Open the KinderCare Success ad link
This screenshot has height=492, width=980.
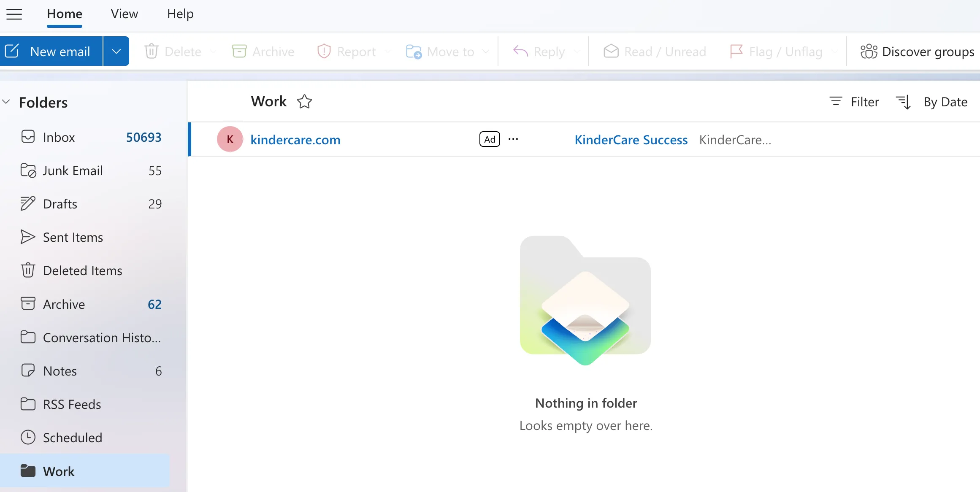coord(631,140)
